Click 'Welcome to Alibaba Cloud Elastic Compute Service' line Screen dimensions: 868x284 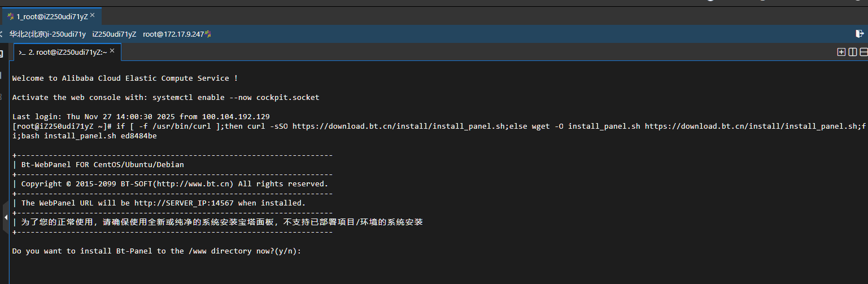pos(125,78)
